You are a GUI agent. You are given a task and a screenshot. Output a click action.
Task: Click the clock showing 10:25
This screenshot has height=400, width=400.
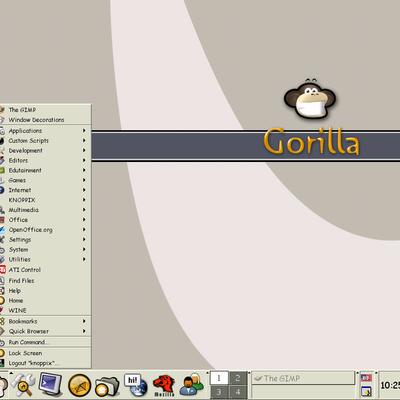tap(390, 386)
